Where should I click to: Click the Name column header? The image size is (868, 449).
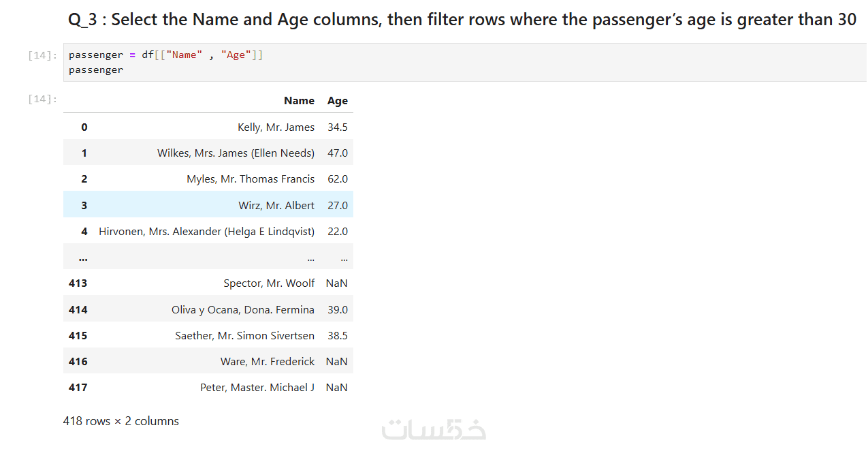click(x=299, y=101)
